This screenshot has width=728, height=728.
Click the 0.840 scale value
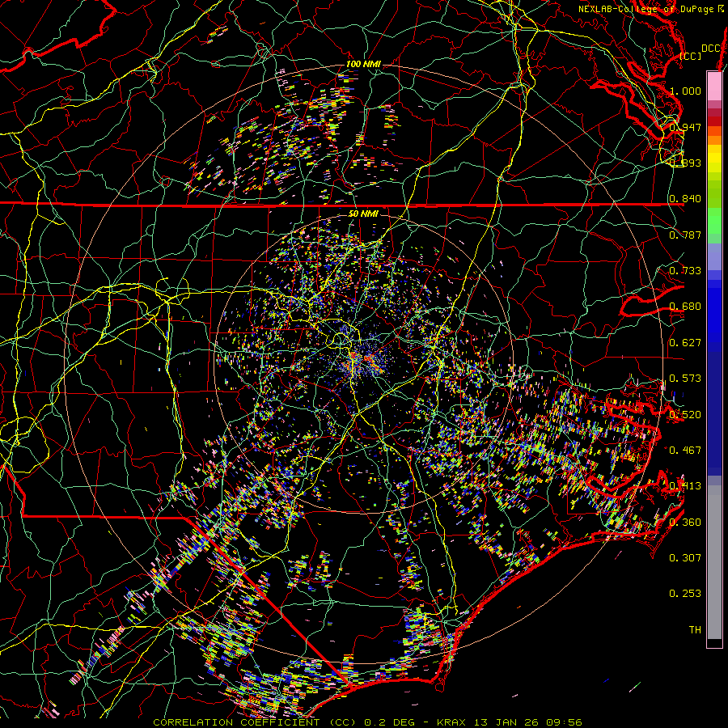pos(685,199)
